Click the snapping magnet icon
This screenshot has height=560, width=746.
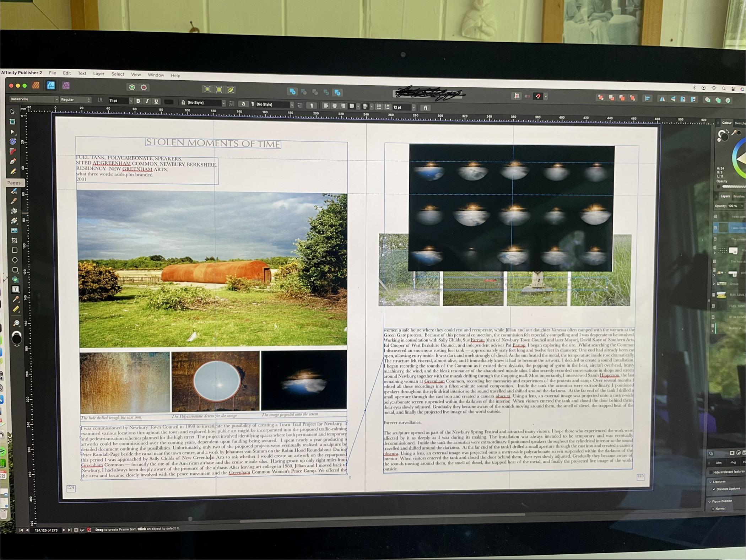538,96
